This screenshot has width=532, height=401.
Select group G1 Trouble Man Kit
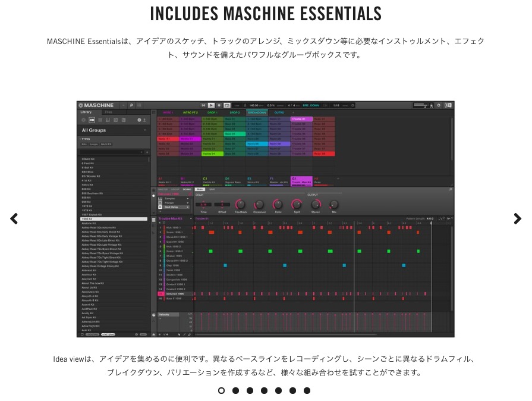(x=301, y=181)
